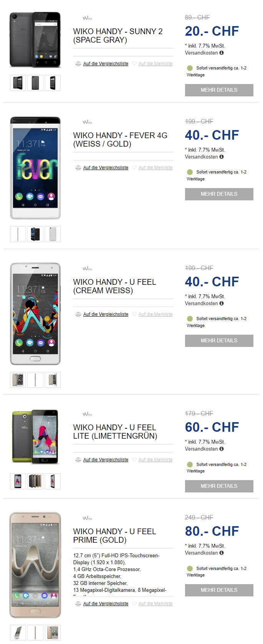Click the Versandkosten info icon for Sunny 2

pos(222,53)
